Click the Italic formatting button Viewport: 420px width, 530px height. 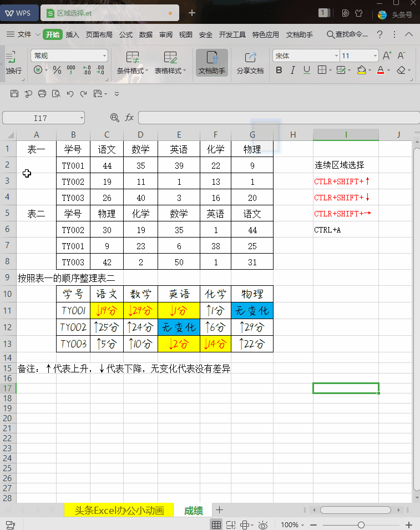pos(292,70)
